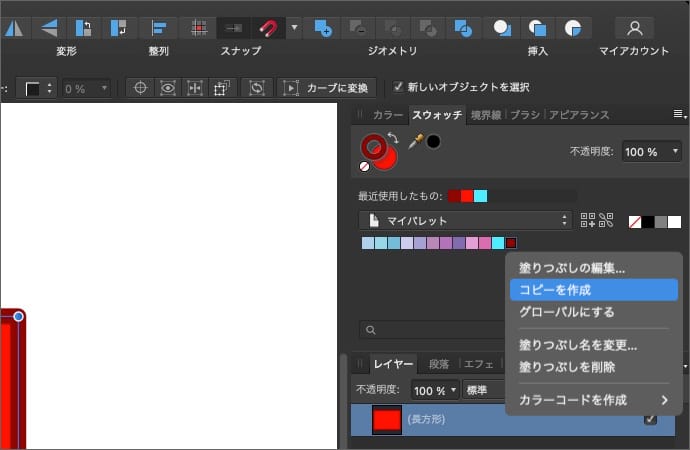Swap fill and stroke colors arrow
Image resolution: width=690 pixels, height=450 pixels.
pos(393,140)
